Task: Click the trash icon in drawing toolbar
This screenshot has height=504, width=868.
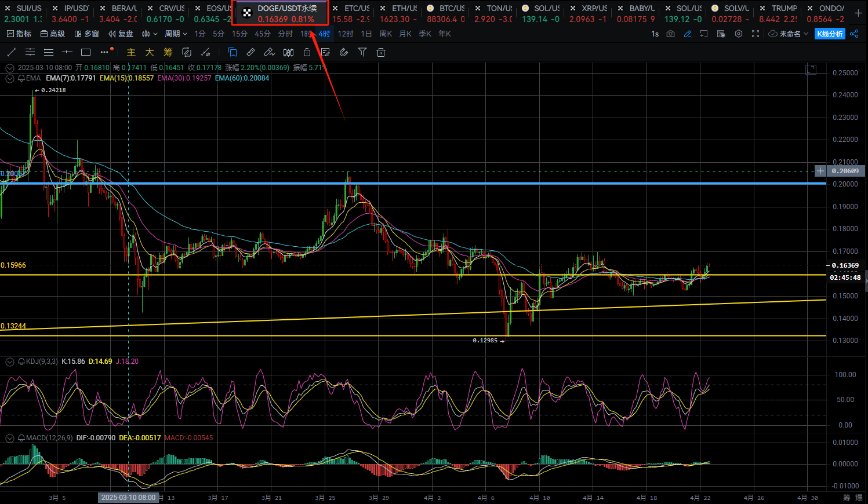Action: point(381,52)
